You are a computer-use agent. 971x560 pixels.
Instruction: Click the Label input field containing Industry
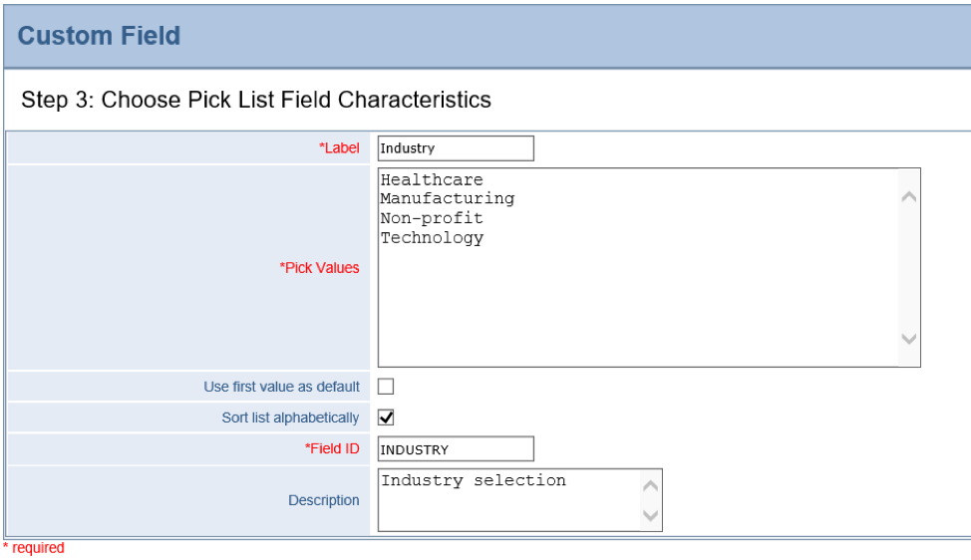pos(456,148)
